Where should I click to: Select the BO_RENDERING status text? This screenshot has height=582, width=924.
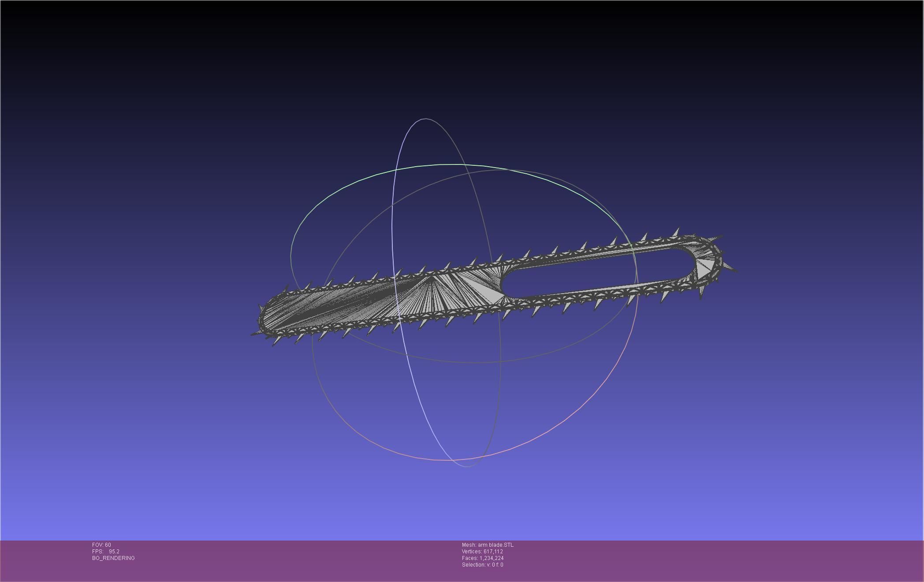[x=113, y=558]
